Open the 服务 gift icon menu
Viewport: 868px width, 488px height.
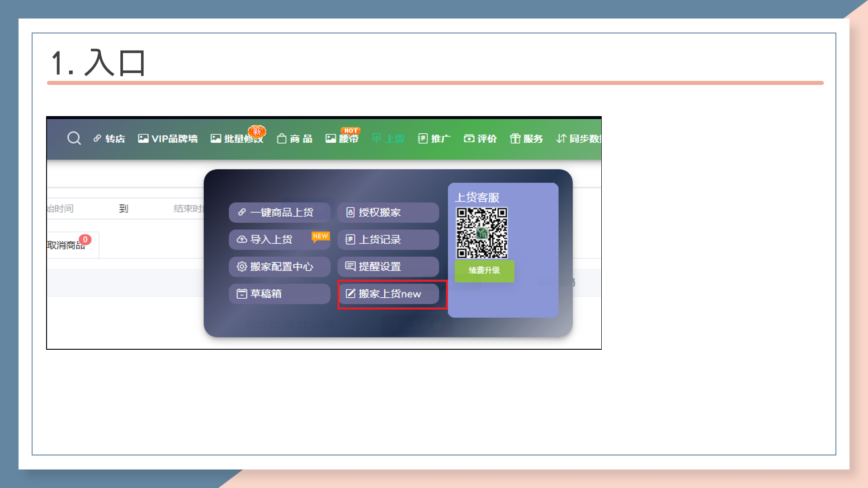point(526,139)
